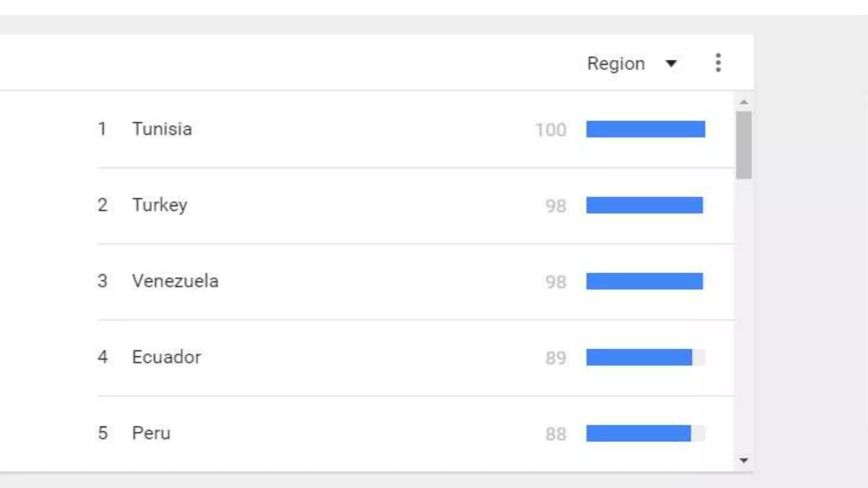This screenshot has height=488, width=868.
Task: Click Peru's blue interest bar
Action: coord(638,433)
